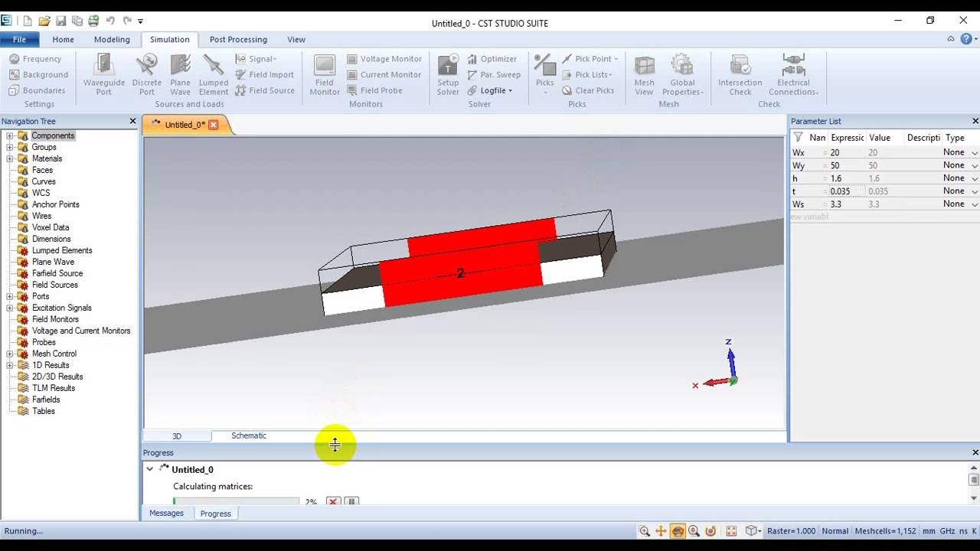The width and height of the screenshot is (980, 551).
Task: Add a Field Probe
Action: coord(374,90)
